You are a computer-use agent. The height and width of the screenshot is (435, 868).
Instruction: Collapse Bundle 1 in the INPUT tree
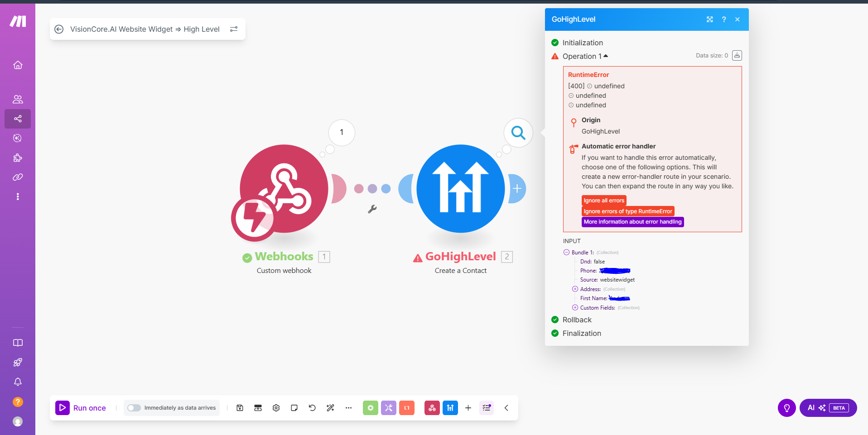(566, 253)
